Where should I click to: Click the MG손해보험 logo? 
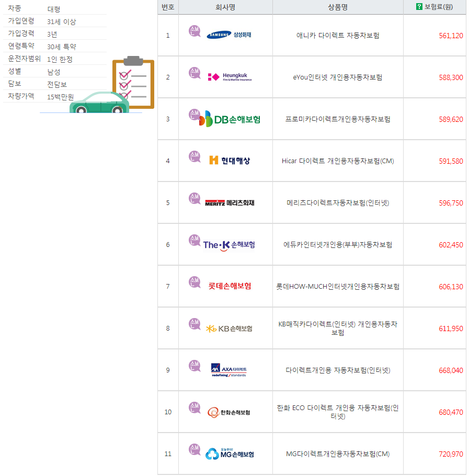click(230, 454)
